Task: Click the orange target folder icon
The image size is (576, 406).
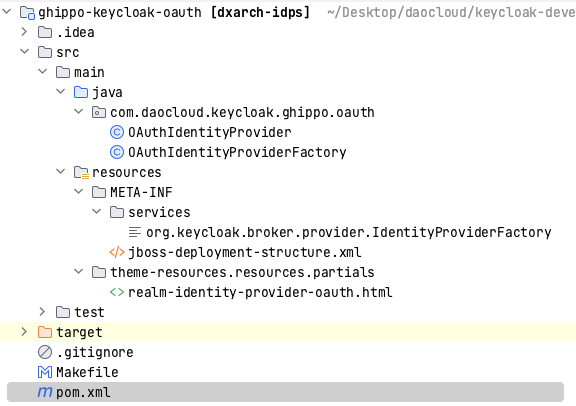Action: coord(45,332)
